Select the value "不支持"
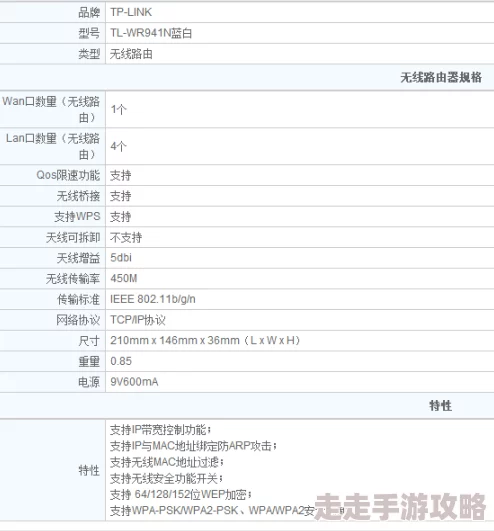494x531 pixels. [126, 237]
